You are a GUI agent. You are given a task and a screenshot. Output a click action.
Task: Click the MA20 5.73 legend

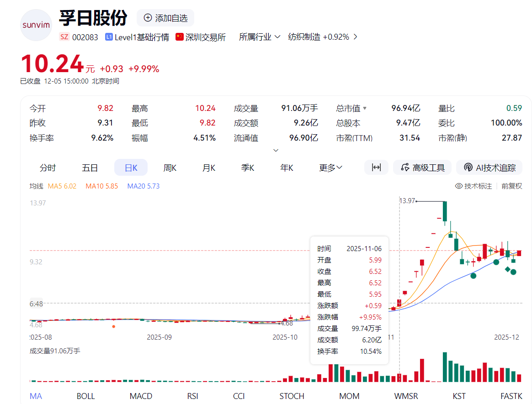(143, 186)
